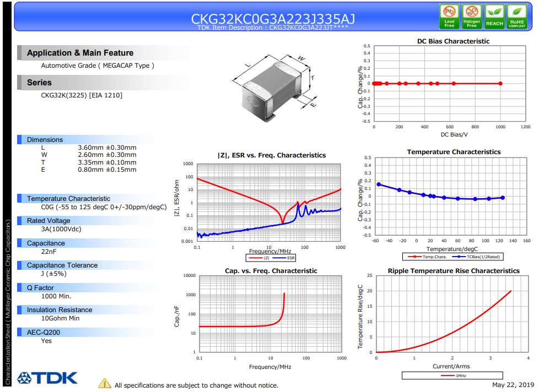Select the value 3A(1000Vdc)
The image size is (544, 392).
(x=61, y=229)
